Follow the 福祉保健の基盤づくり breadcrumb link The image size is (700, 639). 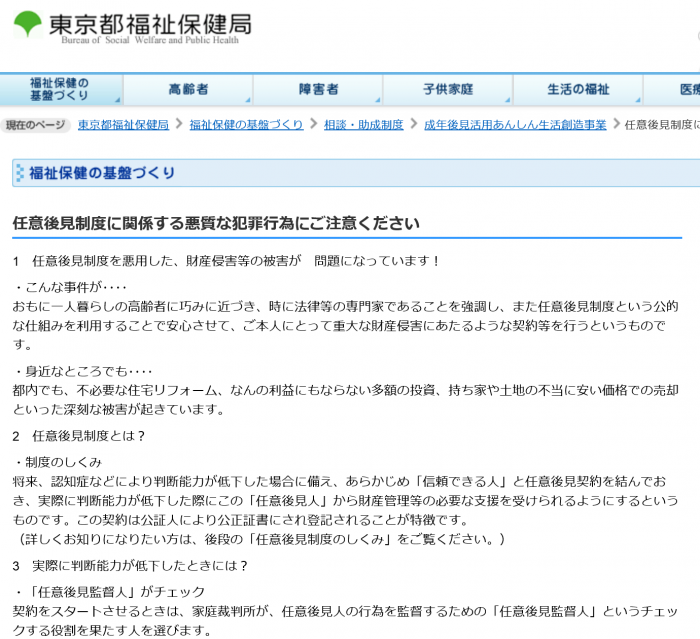pos(246,125)
